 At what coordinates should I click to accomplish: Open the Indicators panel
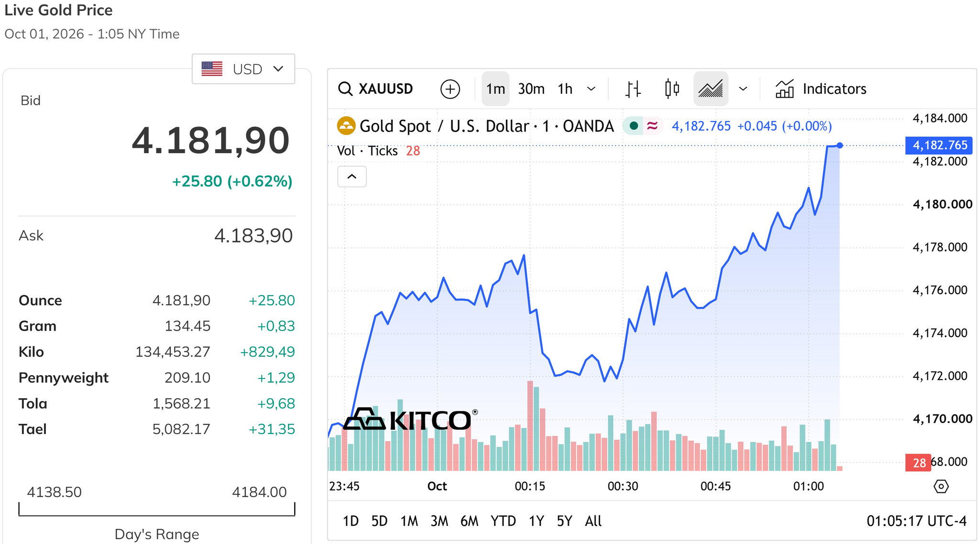[821, 89]
